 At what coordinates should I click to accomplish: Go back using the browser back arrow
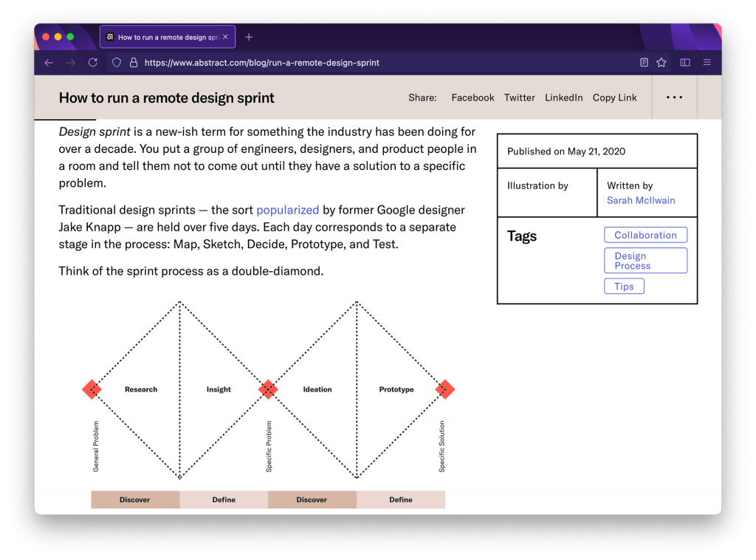click(x=49, y=63)
